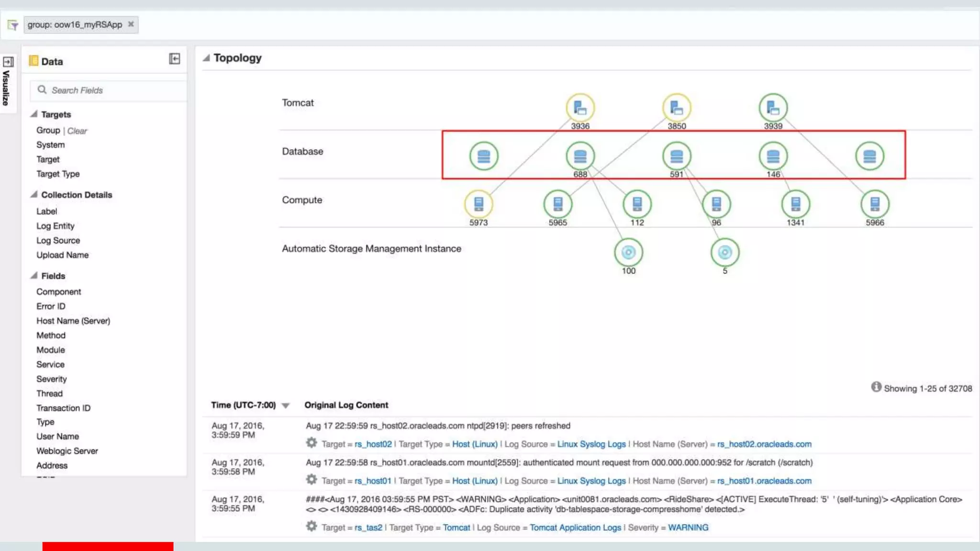This screenshot has height=551, width=980.
Task: Click the Tomcat node labeled 3936
Action: pyautogui.click(x=580, y=108)
